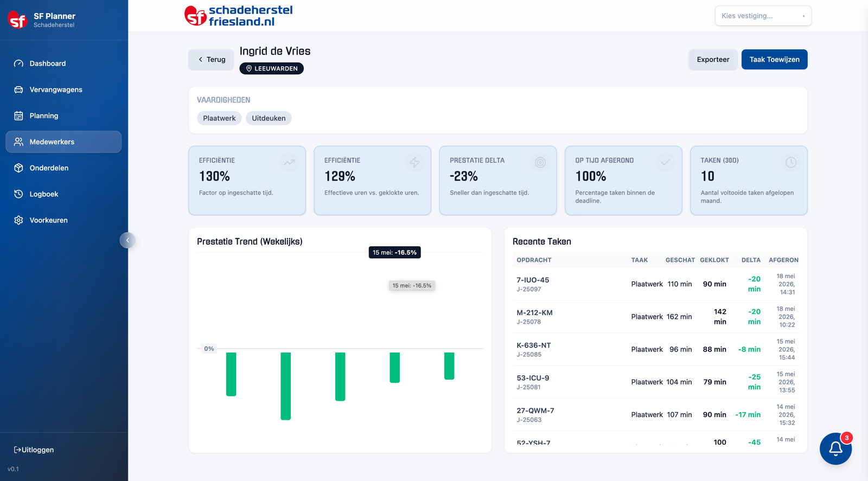
Task: Click the Onderdelen box icon
Action: pos(18,168)
